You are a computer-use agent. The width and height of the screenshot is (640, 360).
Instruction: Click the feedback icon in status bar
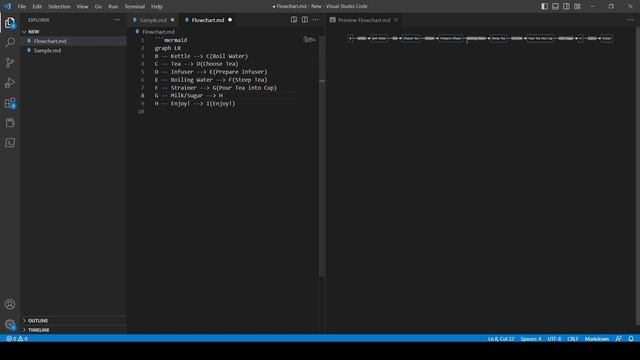click(x=619, y=339)
